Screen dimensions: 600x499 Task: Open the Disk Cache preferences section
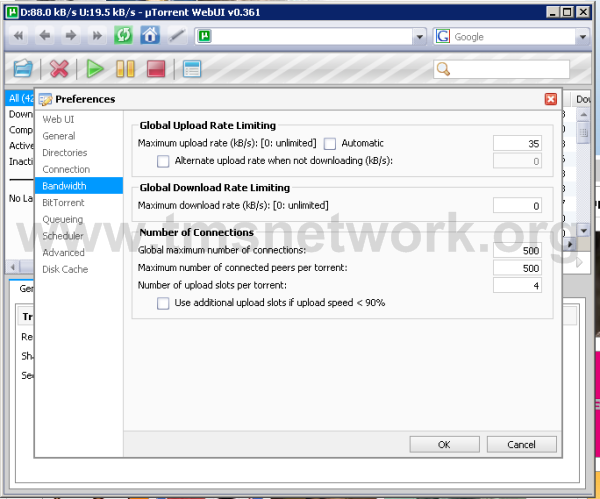[x=79, y=269]
